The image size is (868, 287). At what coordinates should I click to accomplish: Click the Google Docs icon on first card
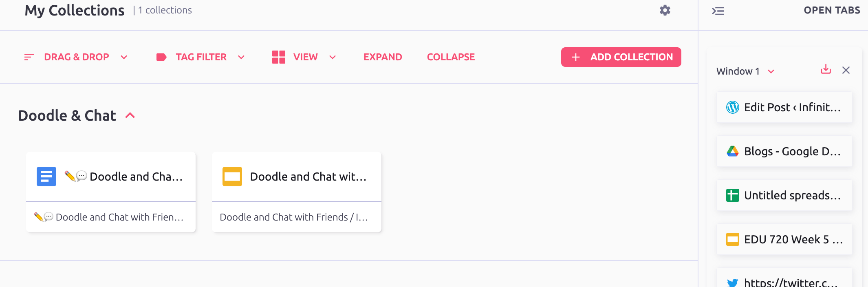(46, 177)
